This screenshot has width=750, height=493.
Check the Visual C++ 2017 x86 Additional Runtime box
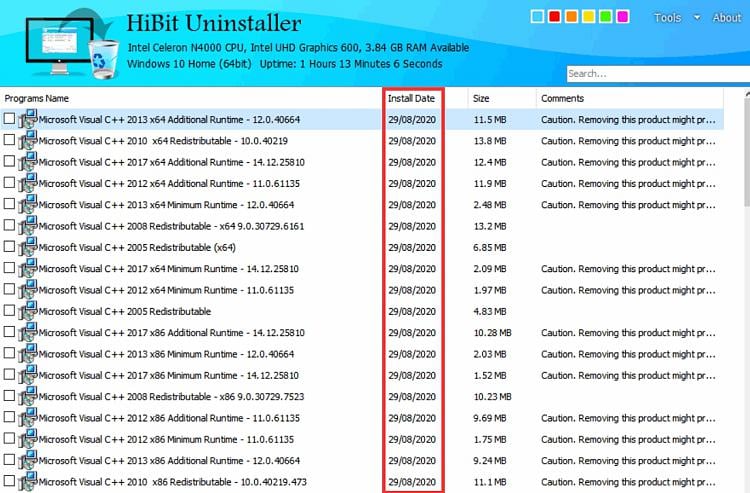pyautogui.click(x=9, y=331)
